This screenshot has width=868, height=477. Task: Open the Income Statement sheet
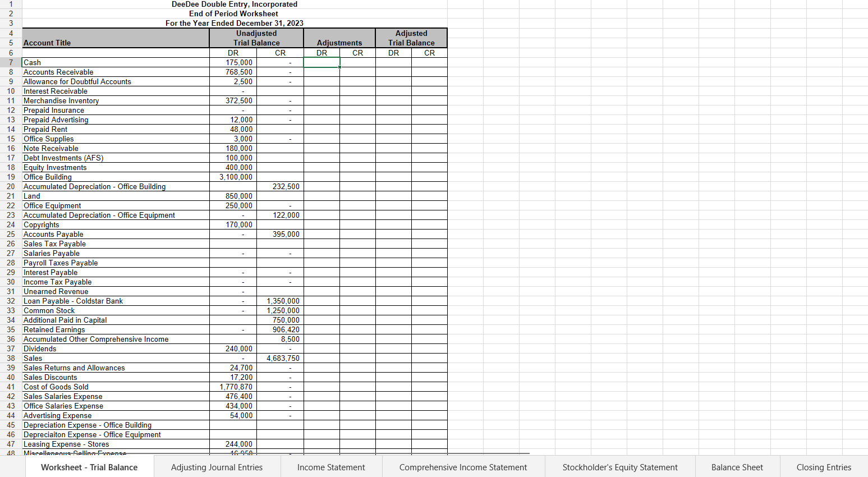pos(331,467)
